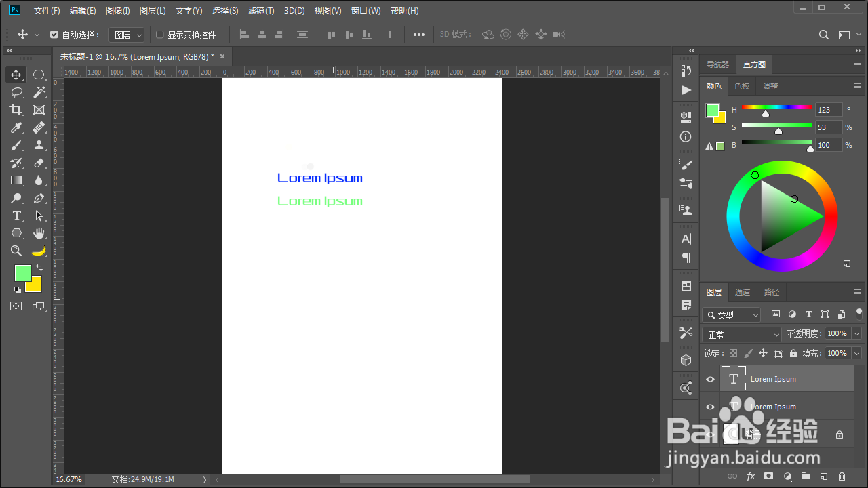Toggle lock transparent pixels
The width and height of the screenshot is (868, 488).
(733, 353)
